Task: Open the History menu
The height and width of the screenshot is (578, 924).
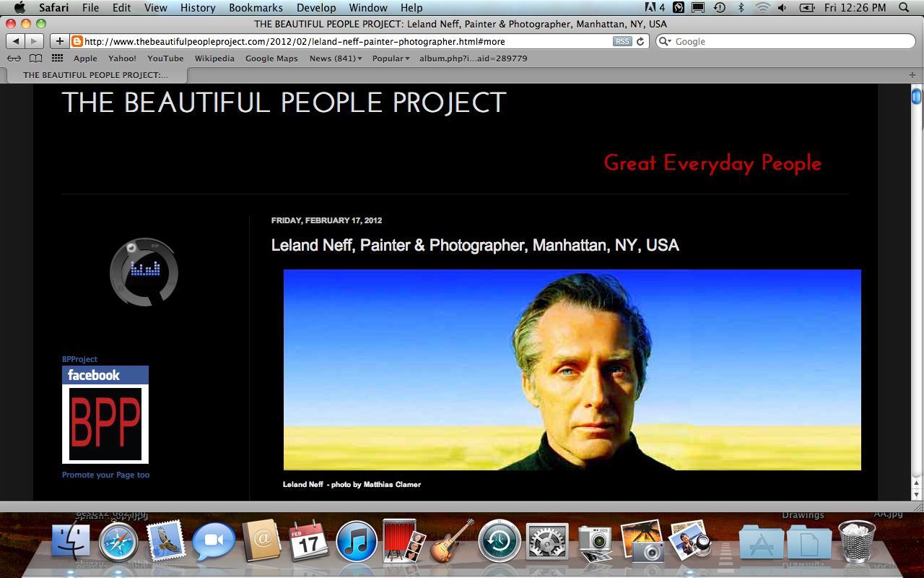Action: tap(198, 8)
